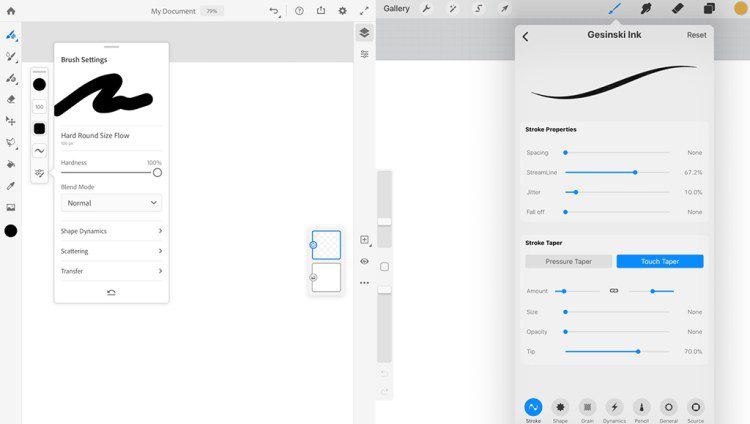Open the Selection S tool

click(478, 9)
